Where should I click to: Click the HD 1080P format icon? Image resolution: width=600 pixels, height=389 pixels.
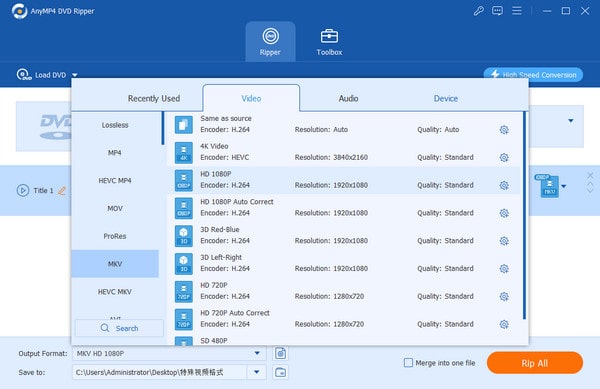click(x=184, y=180)
